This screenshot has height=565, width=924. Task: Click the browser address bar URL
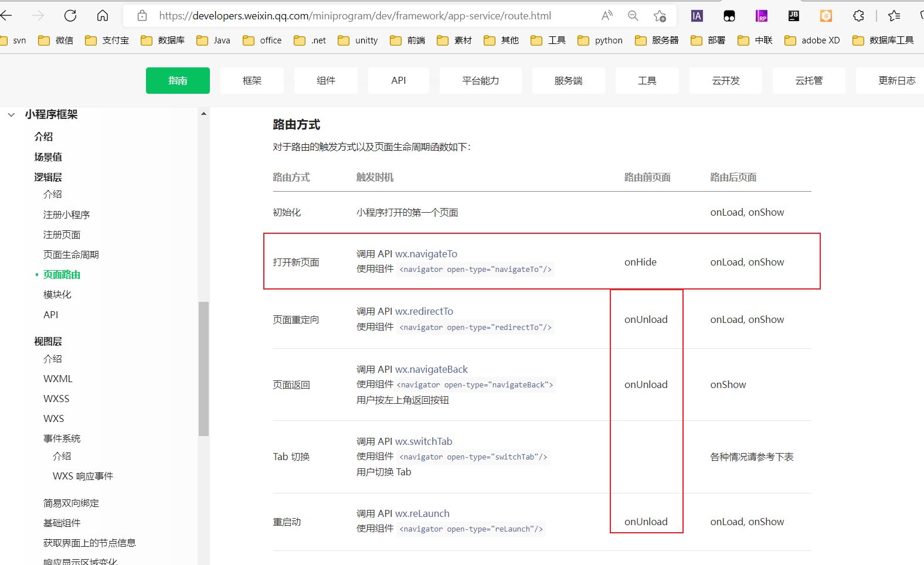click(x=355, y=16)
